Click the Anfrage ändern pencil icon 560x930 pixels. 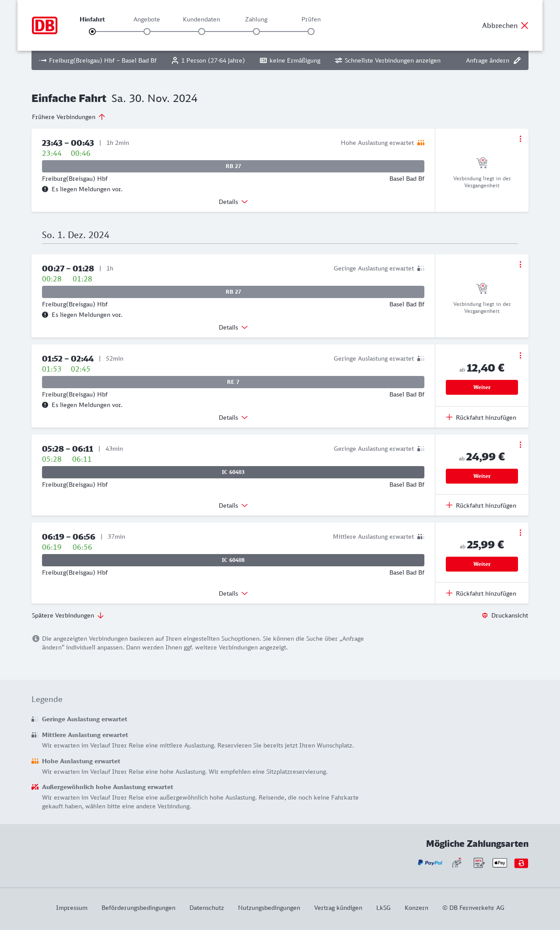click(517, 60)
